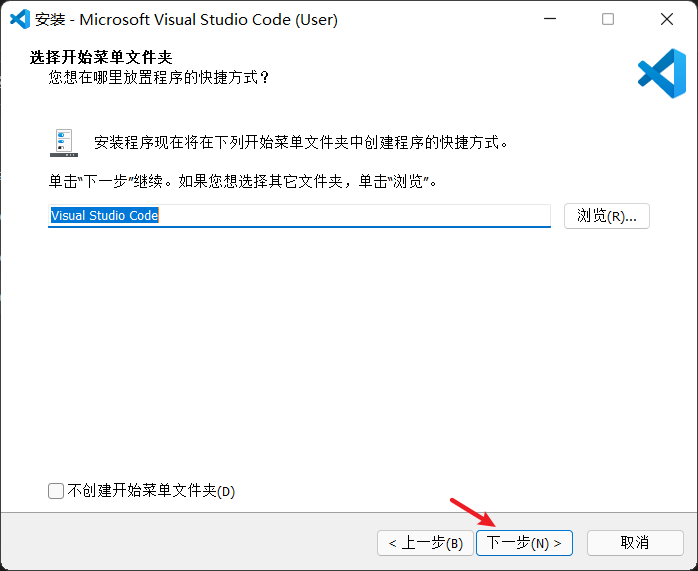The height and width of the screenshot is (571, 698).
Task: Close the installer window
Action: 666,19
